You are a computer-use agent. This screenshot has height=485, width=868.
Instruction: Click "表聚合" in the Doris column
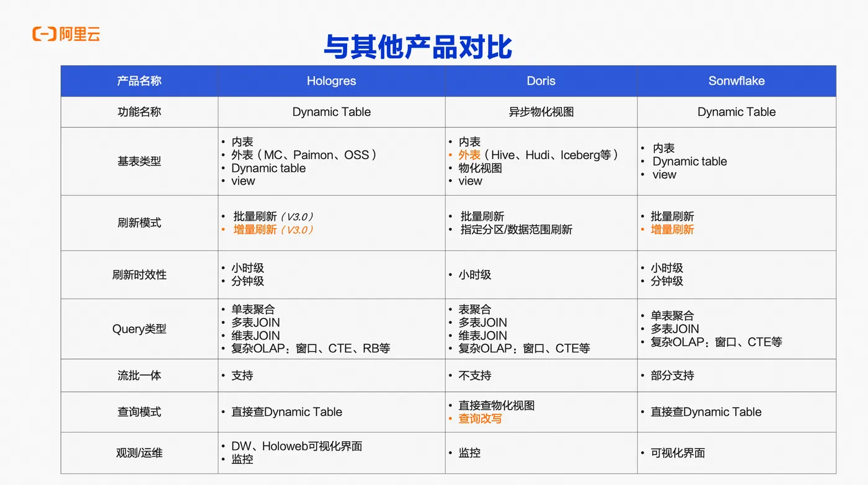click(474, 309)
